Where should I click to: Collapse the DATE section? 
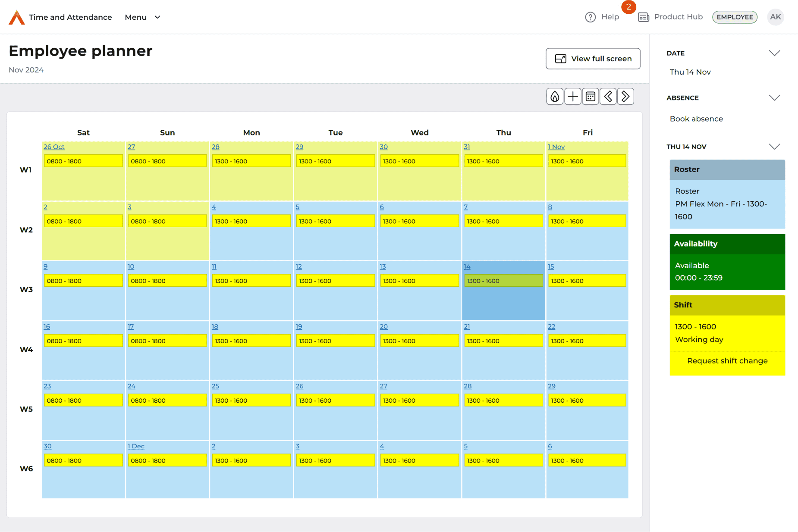pos(774,53)
